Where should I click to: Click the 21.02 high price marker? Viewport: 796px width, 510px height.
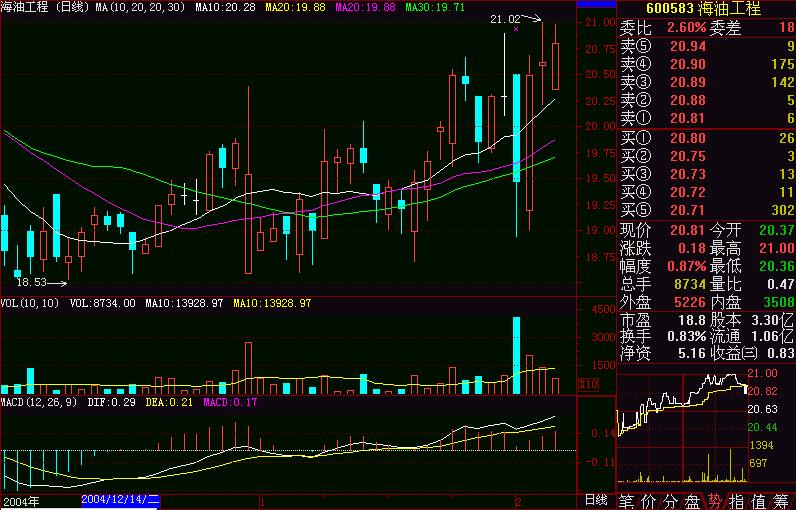(x=505, y=19)
